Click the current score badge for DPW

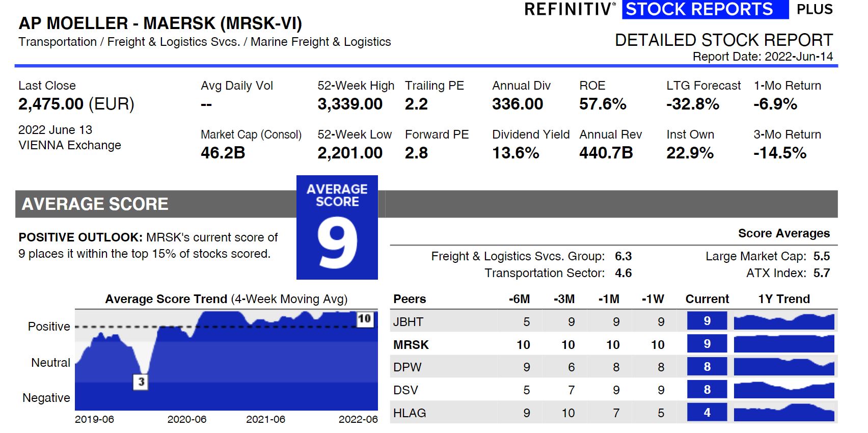tap(707, 367)
